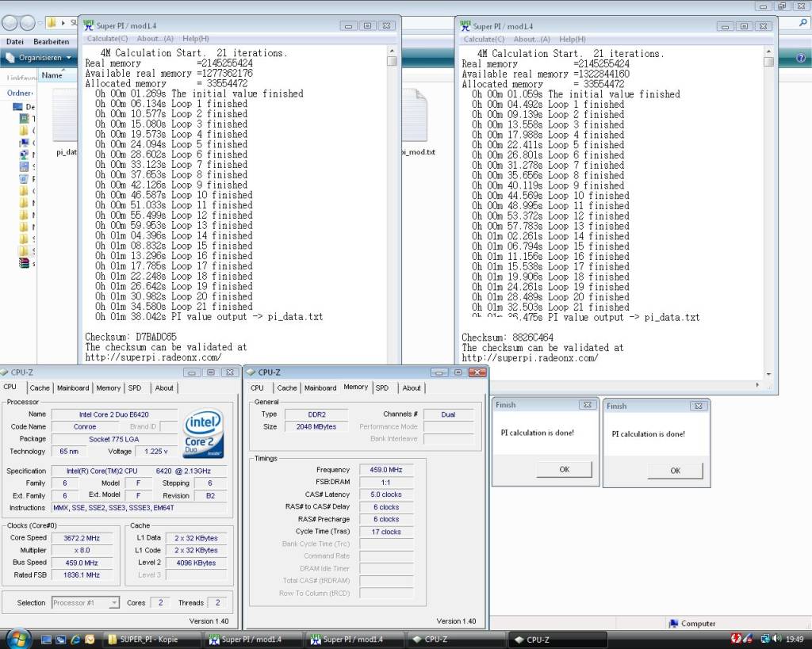Click the Explorer forward navigation button
812x649 pixels.
point(28,23)
